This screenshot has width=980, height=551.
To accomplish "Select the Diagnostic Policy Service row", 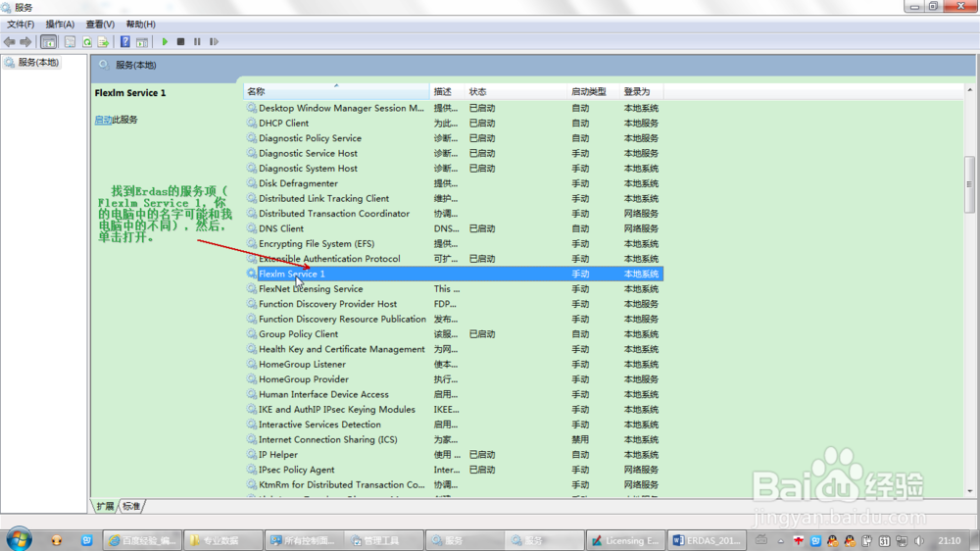I will [x=454, y=138].
